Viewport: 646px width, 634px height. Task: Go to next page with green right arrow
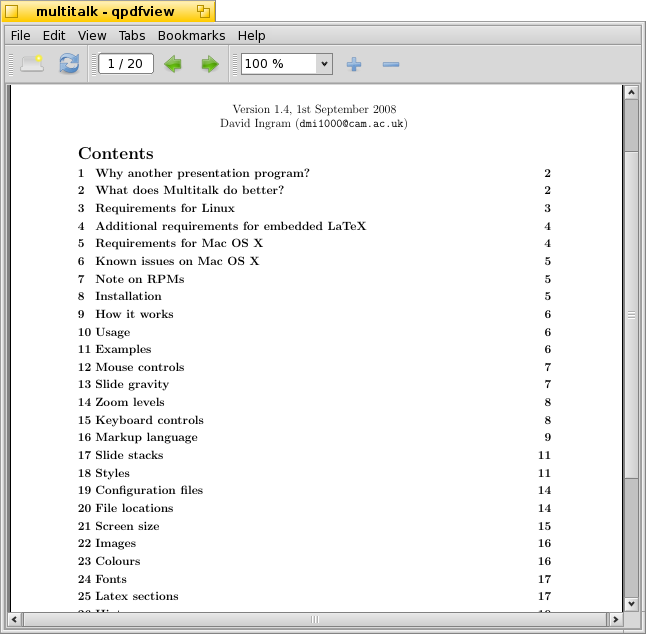(210, 64)
